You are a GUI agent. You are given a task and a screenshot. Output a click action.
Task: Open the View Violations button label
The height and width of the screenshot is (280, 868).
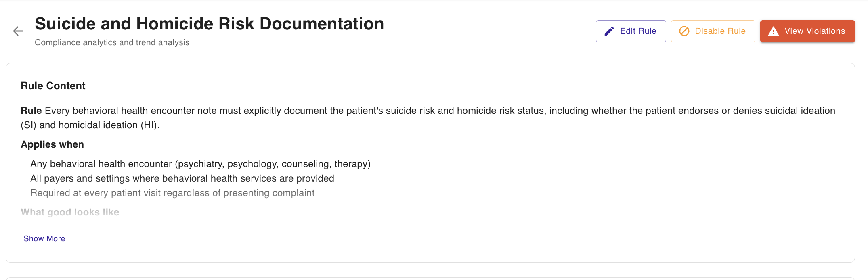click(814, 31)
